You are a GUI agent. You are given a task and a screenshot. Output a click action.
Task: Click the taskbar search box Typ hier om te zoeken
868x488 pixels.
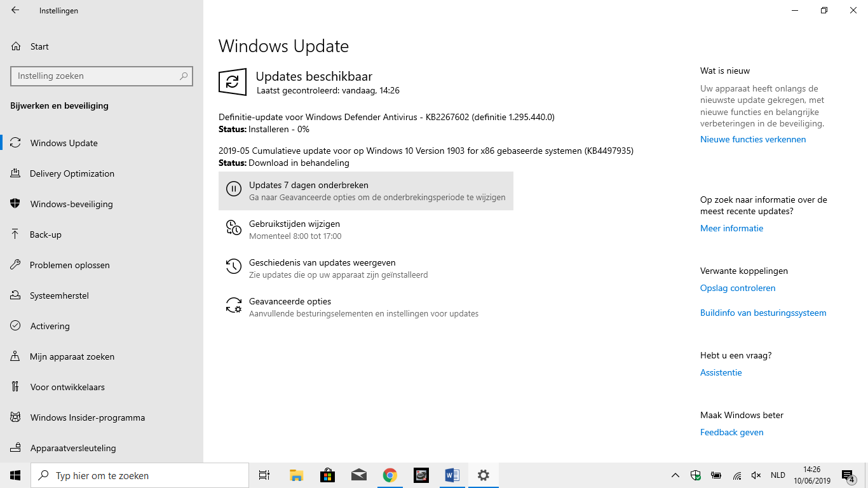[140, 475]
